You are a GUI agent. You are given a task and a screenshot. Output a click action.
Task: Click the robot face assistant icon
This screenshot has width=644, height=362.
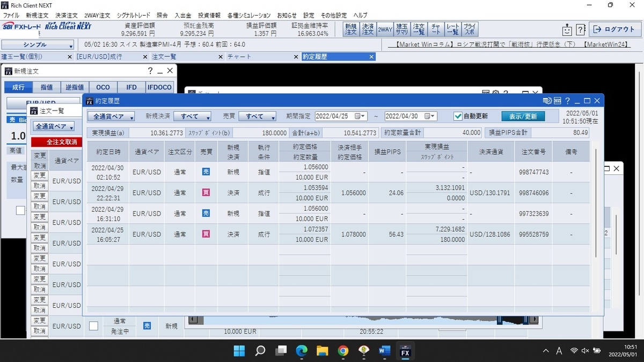[567, 29]
